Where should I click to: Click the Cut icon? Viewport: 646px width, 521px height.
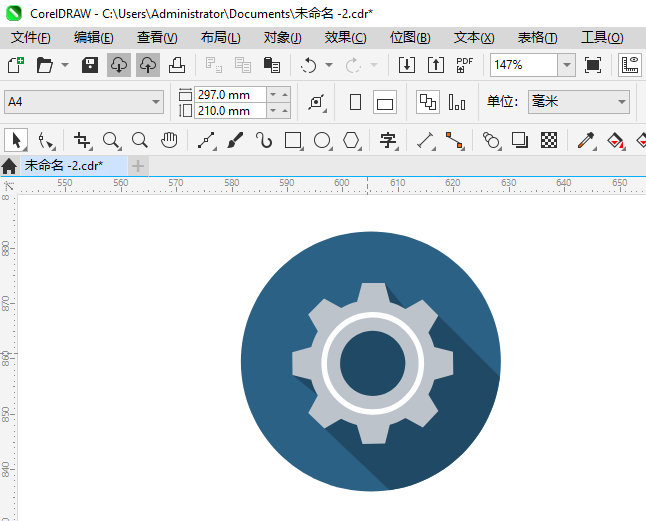[x=213, y=65]
